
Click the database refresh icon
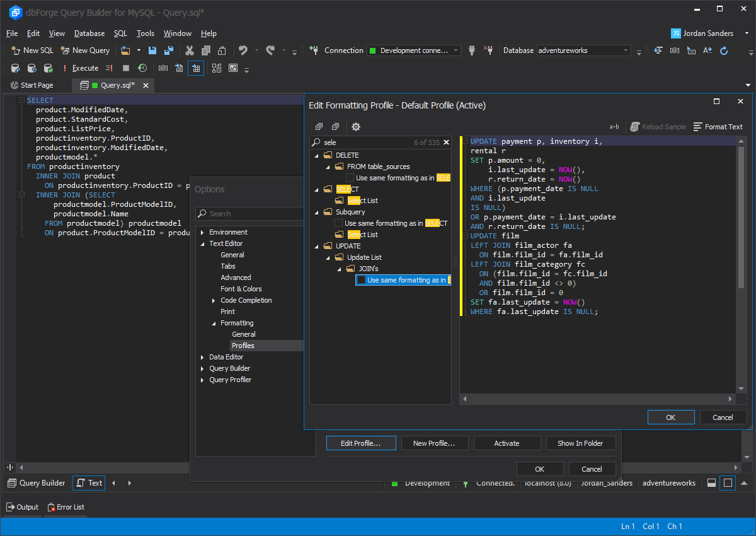click(31, 68)
